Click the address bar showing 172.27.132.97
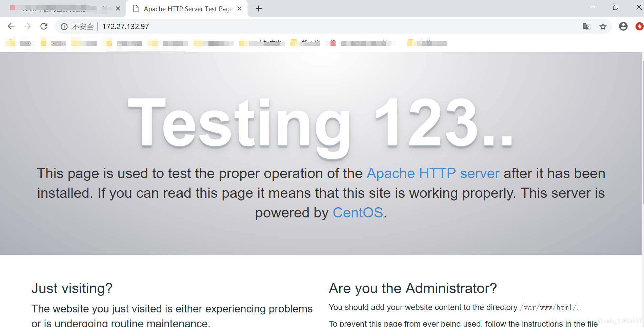 (x=125, y=26)
